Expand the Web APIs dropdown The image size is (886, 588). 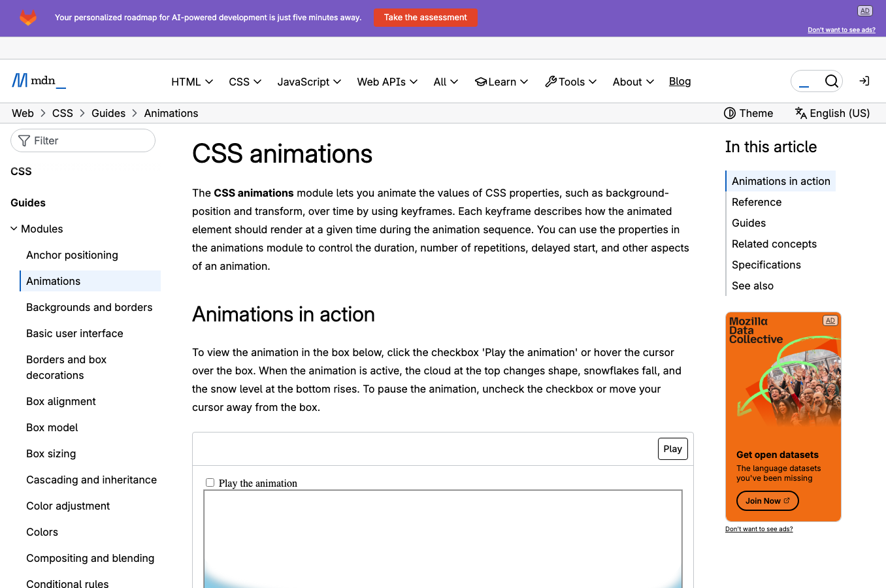coord(387,81)
